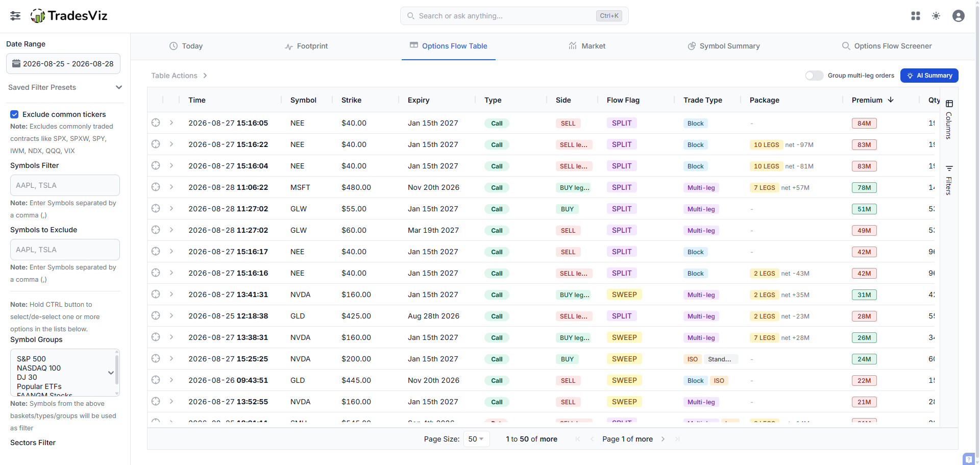980x465 pixels.
Task: Click the circle icon on NVDA 13:52:55 row
Action: click(156, 401)
